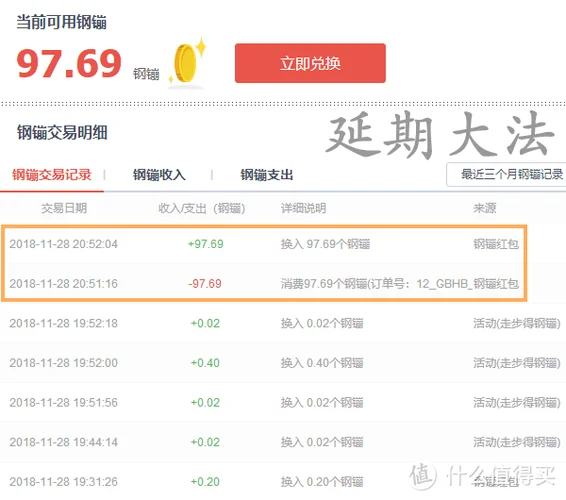Select the 20:52:04 transaction row

264,244
